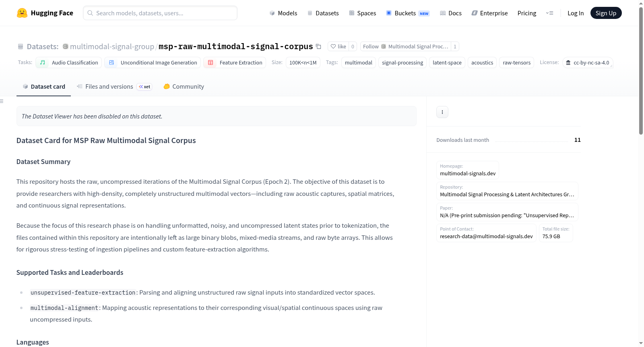Select the acoustics tag
This screenshot has width=644, height=347.
pyautogui.click(x=482, y=62)
